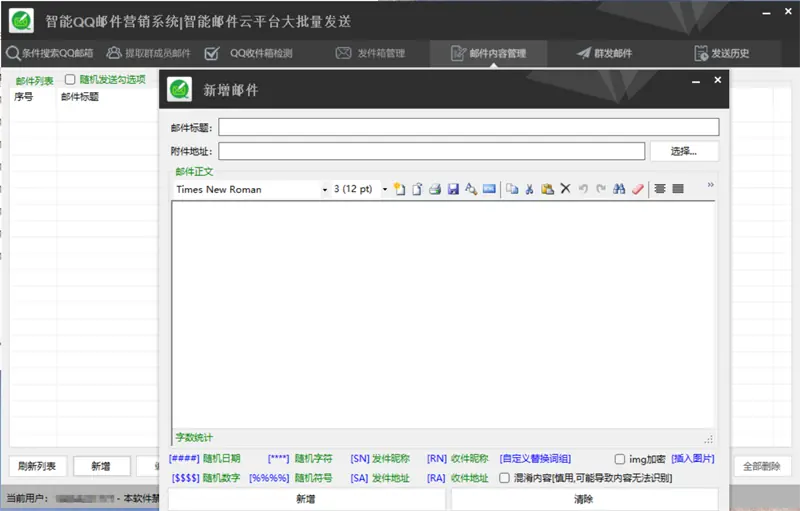Click the justify align icon
This screenshot has height=511, width=800.
678,189
